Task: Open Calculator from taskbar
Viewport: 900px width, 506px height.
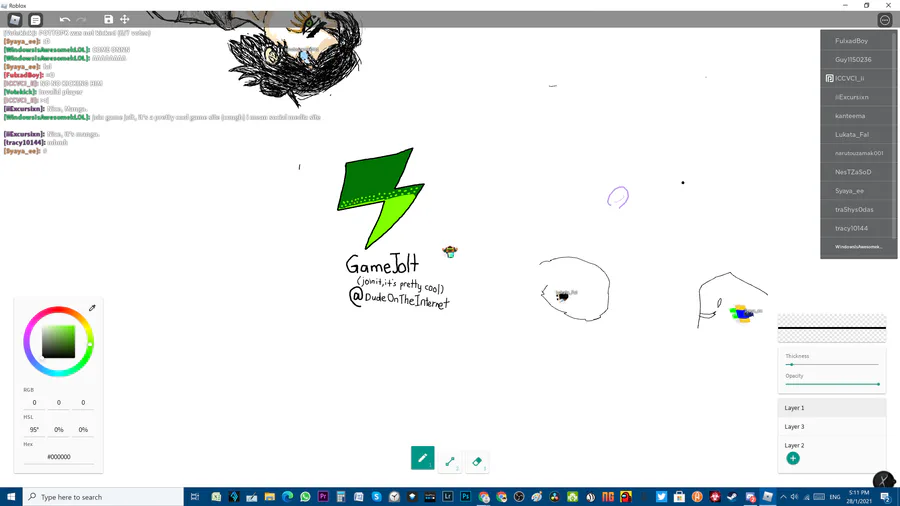Action: tap(341, 497)
